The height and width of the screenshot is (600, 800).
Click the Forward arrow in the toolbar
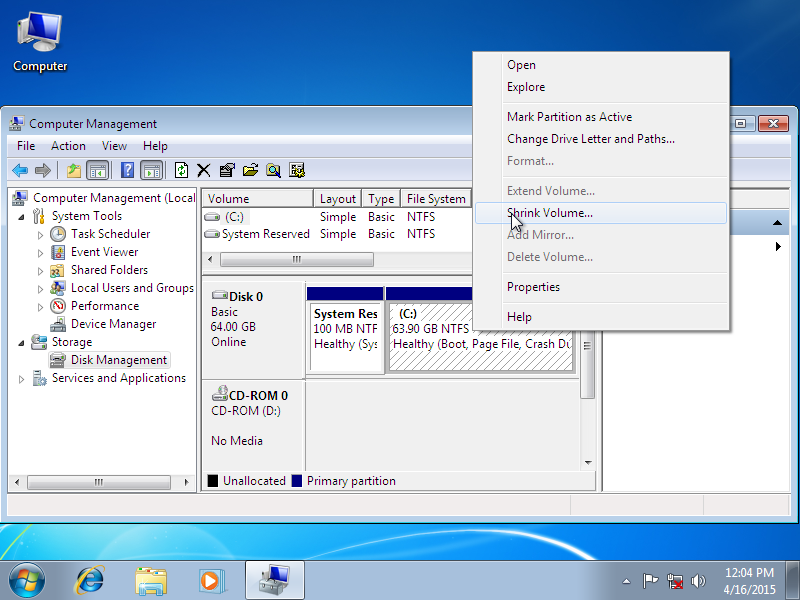(43, 170)
